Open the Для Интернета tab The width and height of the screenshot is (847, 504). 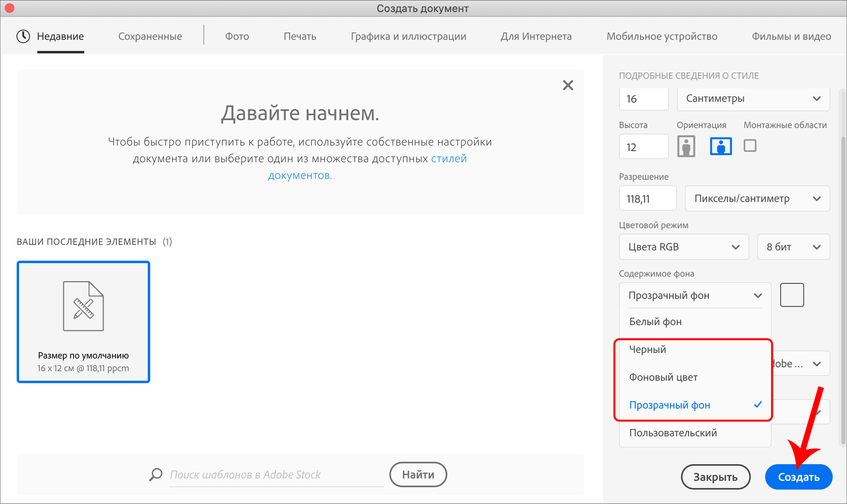[x=536, y=37]
